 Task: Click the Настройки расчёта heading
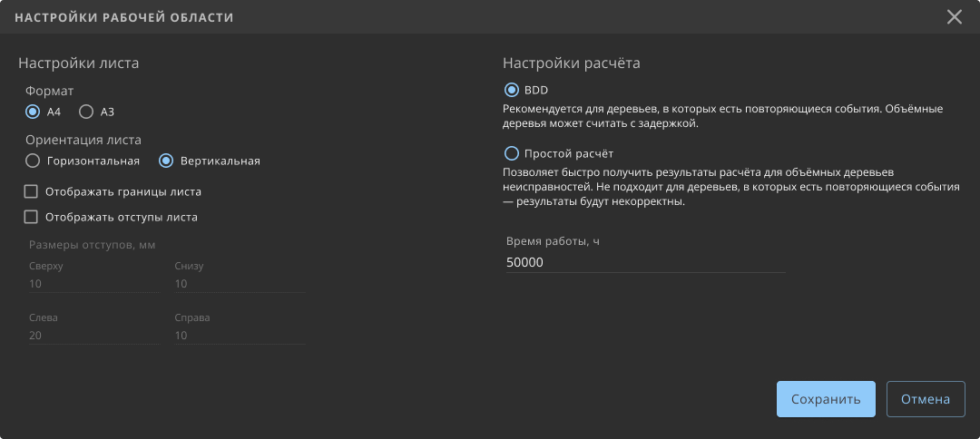click(x=572, y=63)
